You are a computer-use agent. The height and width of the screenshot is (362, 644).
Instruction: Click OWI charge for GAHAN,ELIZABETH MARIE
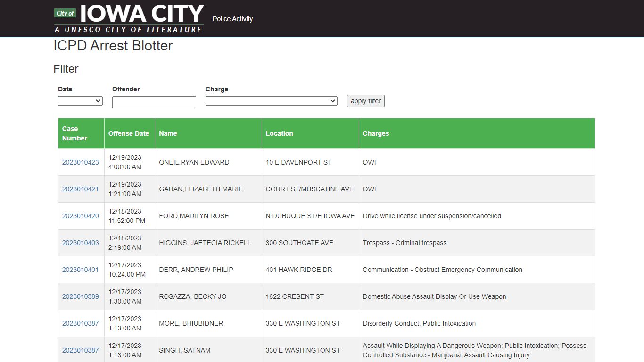[370, 189]
